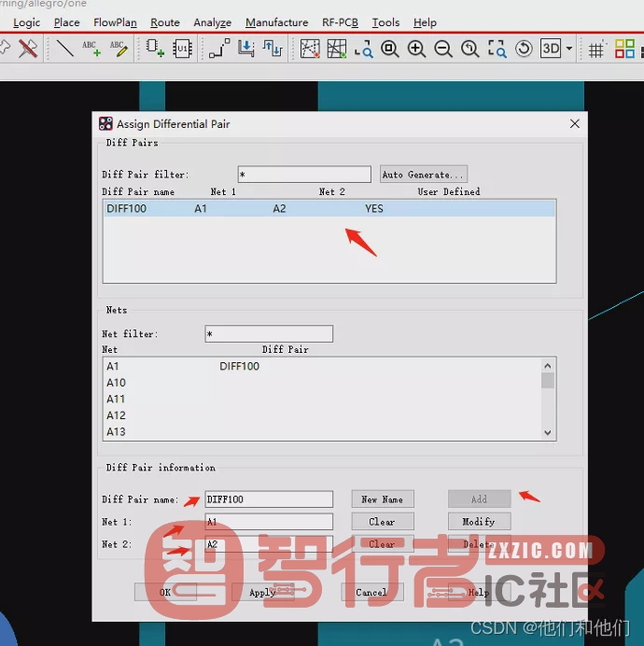Select the Add Connect routing tool
This screenshot has height=646, width=644.
[219, 49]
